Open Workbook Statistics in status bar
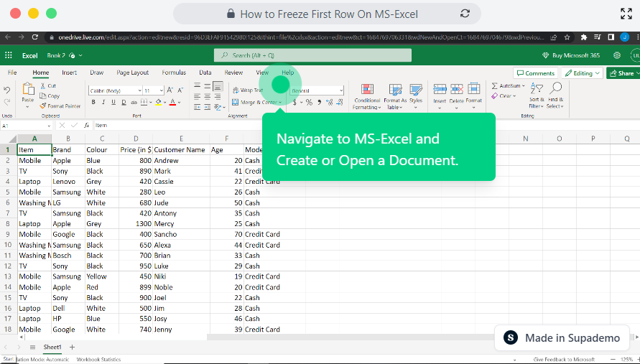This screenshot has height=364, width=640. coord(99,360)
